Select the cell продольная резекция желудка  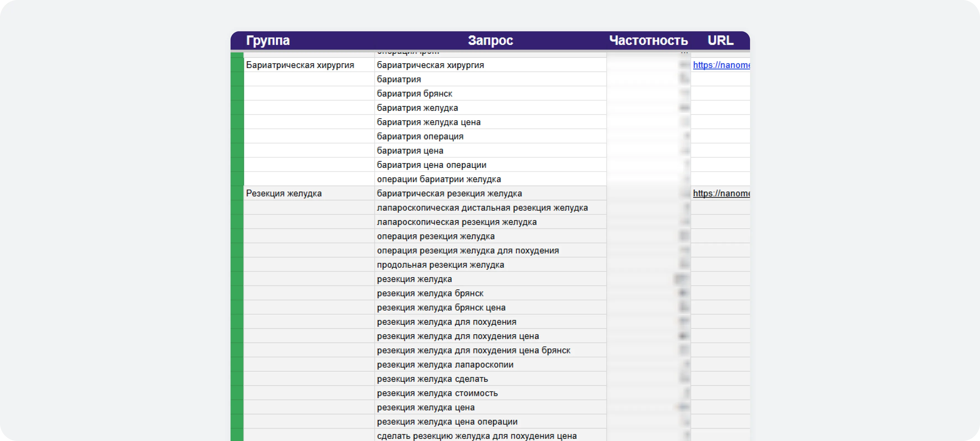(x=490, y=265)
